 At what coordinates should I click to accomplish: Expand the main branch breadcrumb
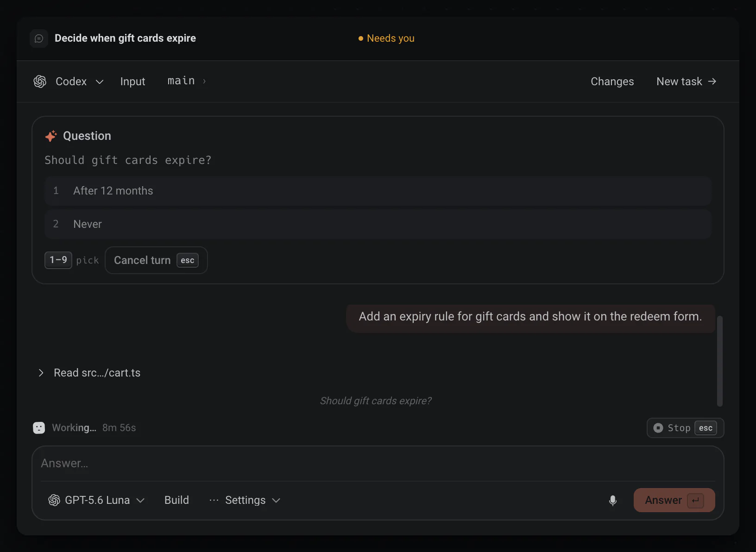click(x=187, y=81)
